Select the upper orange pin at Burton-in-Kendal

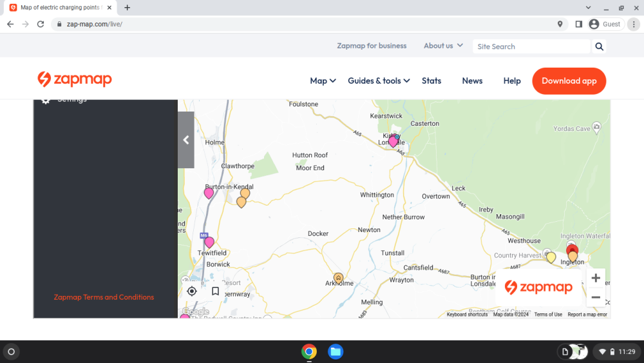coord(245,193)
